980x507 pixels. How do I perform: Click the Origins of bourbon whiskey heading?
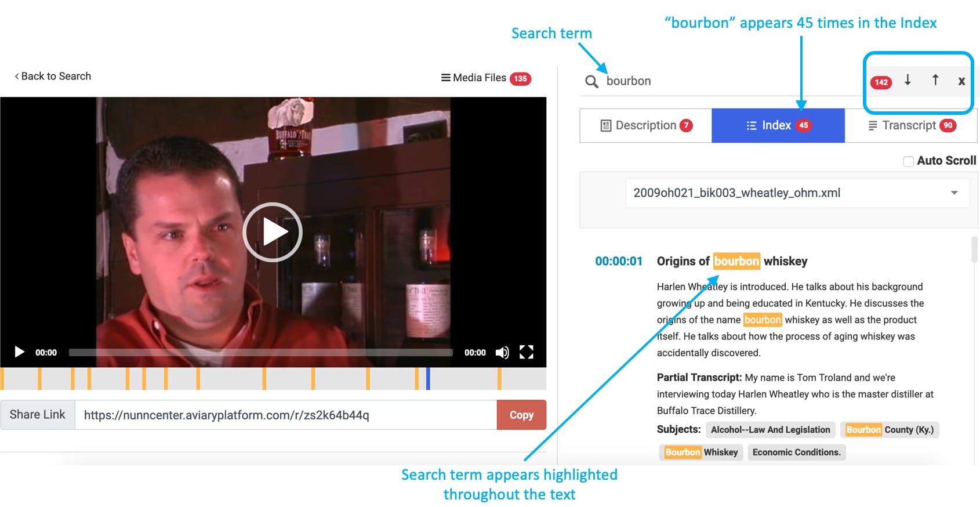coord(732,261)
